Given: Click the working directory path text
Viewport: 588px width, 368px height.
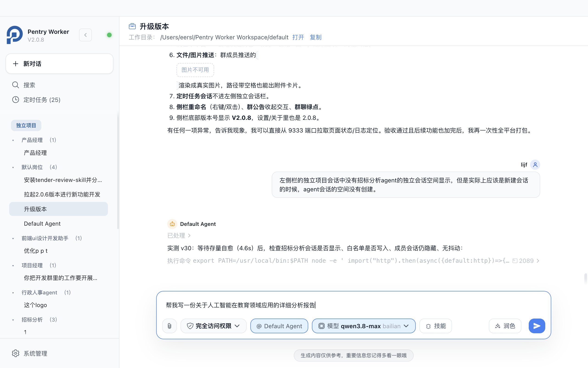Looking at the screenshot, I should click(224, 37).
